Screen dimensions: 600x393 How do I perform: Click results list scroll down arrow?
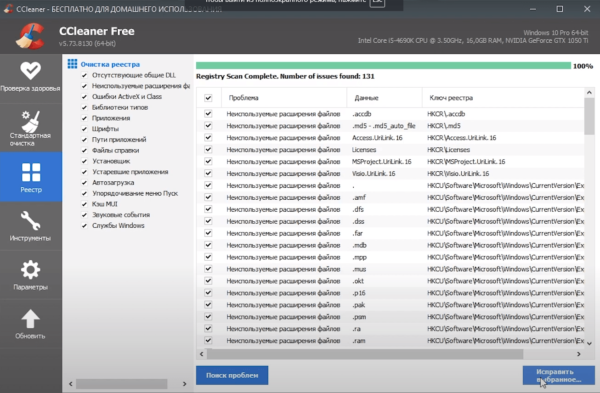[x=589, y=343]
